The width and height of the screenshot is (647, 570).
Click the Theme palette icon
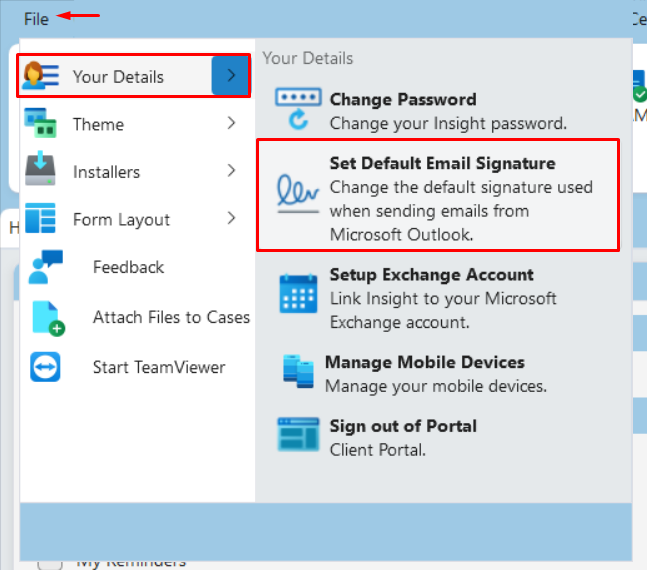[40, 123]
